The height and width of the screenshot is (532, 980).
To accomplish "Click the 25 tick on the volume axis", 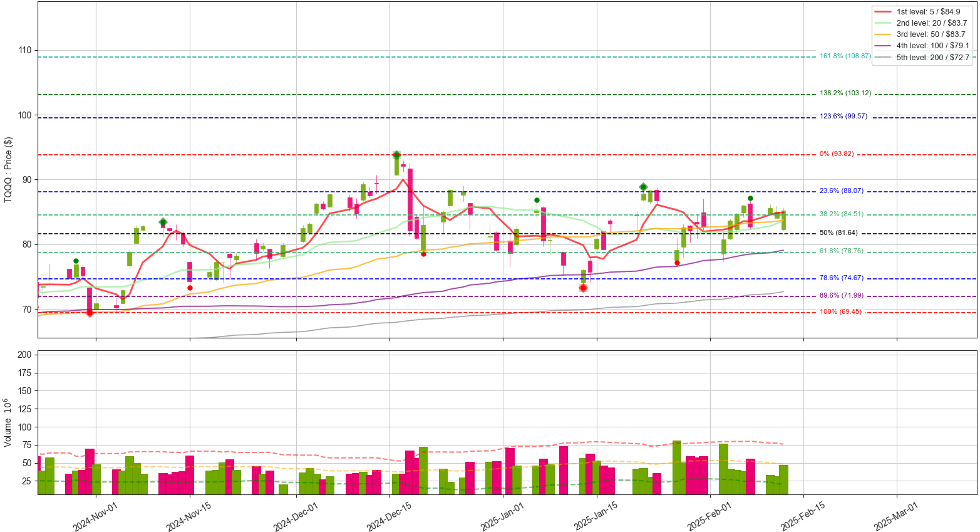I will pos(27,481).
